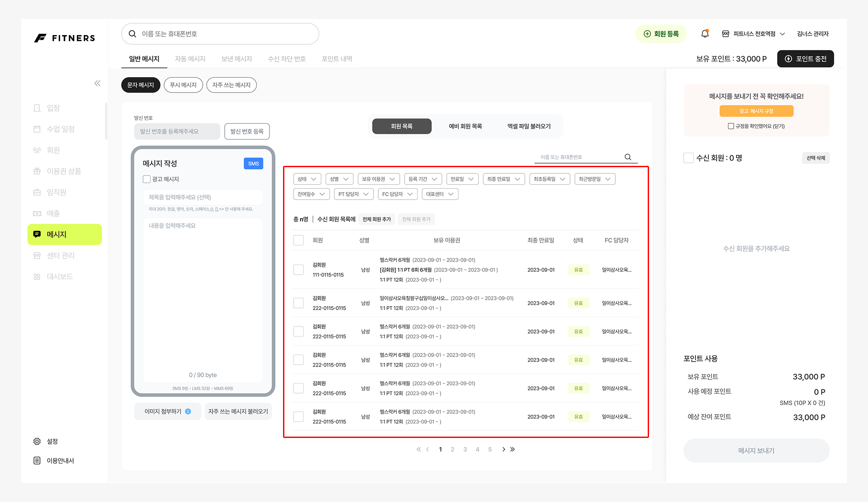Toggle the select-all checkbox in table header

(298, 240)
